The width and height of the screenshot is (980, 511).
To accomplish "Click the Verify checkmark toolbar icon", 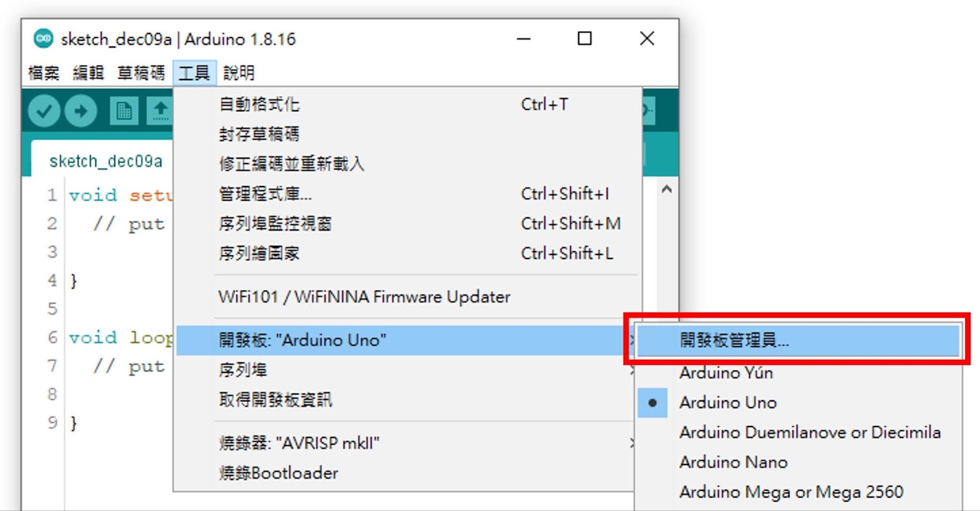I will click(x=43, y=111).
